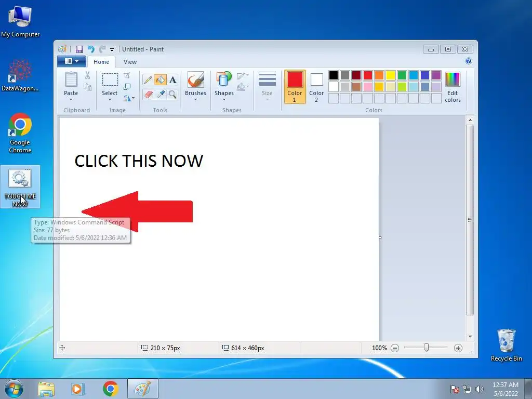532x399 pixels.
Task: Pick the brown color swatch
Action: click(x=356, y=87)
